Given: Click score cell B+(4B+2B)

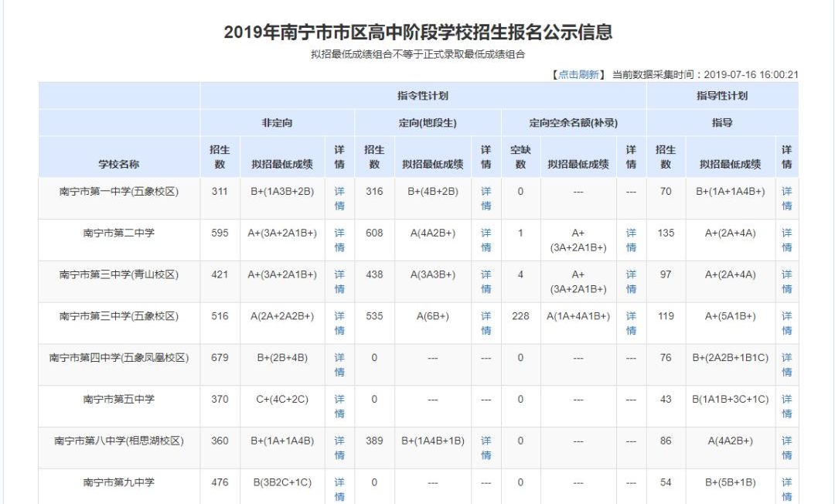Looking at the screenshot, I should [x=432, y=192].
